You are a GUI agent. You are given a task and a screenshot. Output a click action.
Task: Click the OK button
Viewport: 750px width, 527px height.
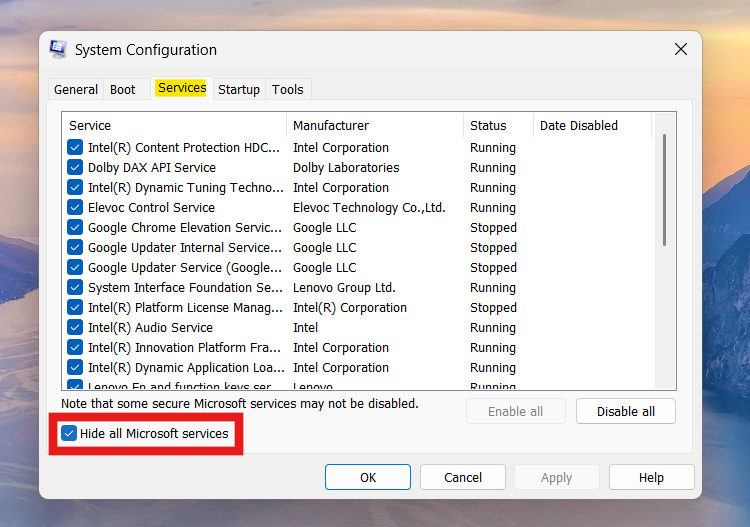(368, 477)
